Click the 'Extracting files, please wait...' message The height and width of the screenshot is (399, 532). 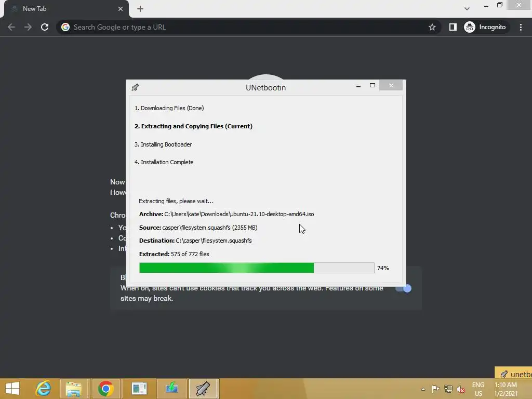click(x=176, y=201)
